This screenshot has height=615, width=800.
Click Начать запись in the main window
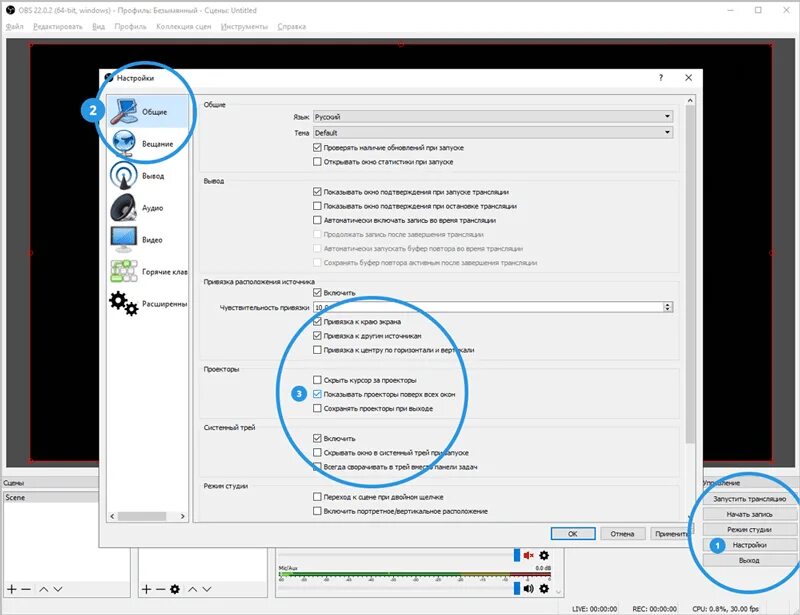(749, 514)
